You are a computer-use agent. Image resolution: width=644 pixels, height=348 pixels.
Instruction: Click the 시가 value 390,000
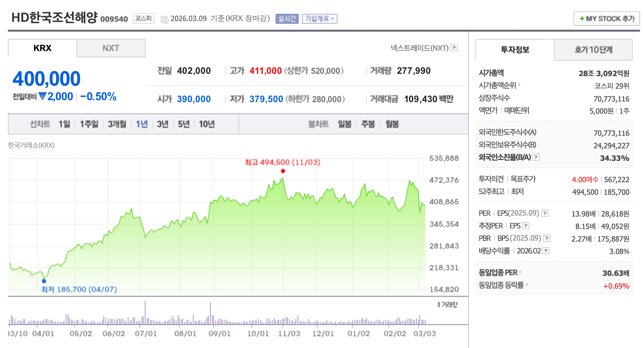click(x=194, y=99)
